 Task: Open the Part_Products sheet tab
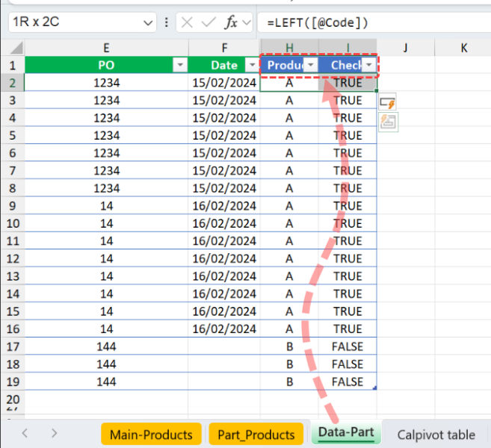pyautogui.click(x=256, y=435)
